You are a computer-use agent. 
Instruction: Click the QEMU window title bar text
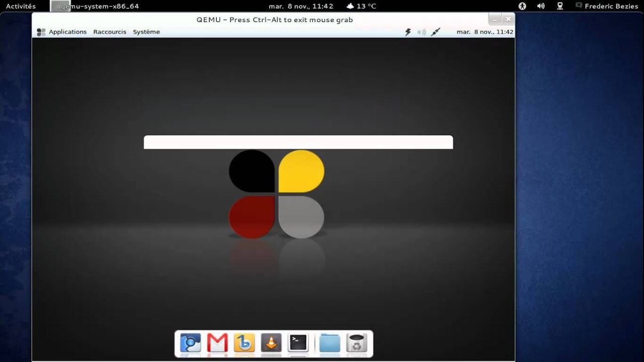coord(275,20)
